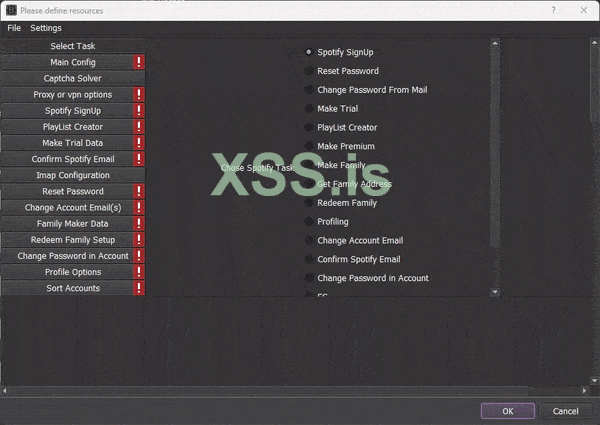This screenshot has height=425, width=600.
Task: Click the 'Please define resources' window title
Action: coord(62,11)
